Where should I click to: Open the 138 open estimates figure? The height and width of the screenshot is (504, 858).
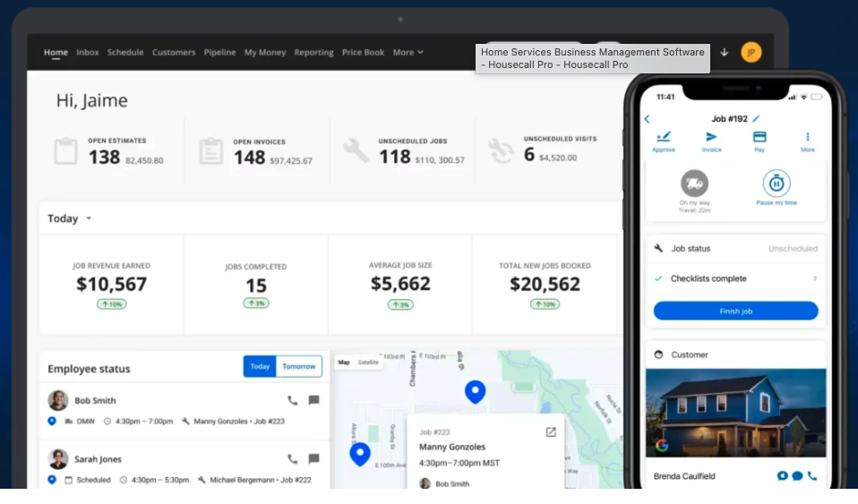coord(104,158)
